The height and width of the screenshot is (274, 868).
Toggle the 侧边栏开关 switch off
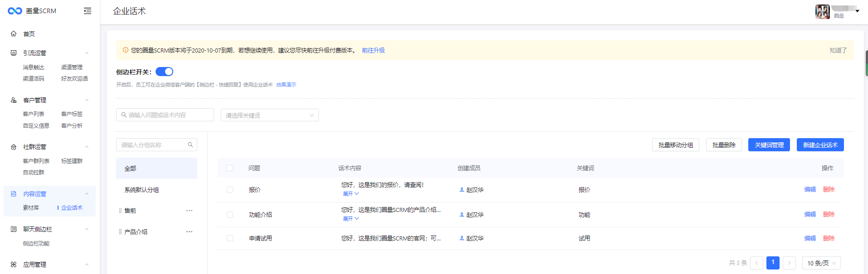click(x=164, y=72)
